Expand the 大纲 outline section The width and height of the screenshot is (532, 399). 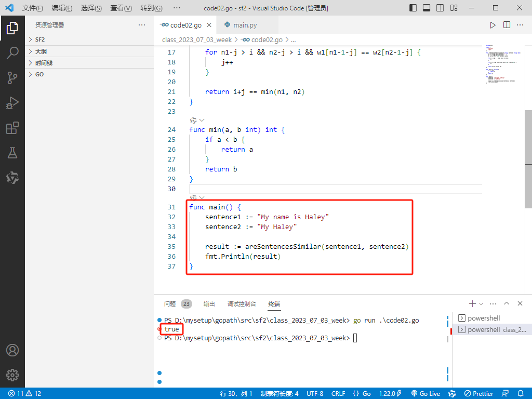tap(89, 51)
